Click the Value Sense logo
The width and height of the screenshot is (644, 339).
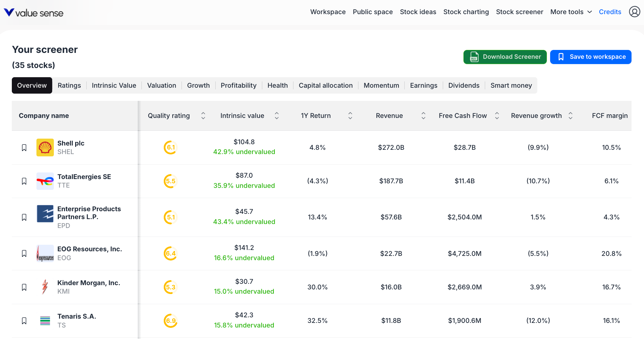point(33,12)
